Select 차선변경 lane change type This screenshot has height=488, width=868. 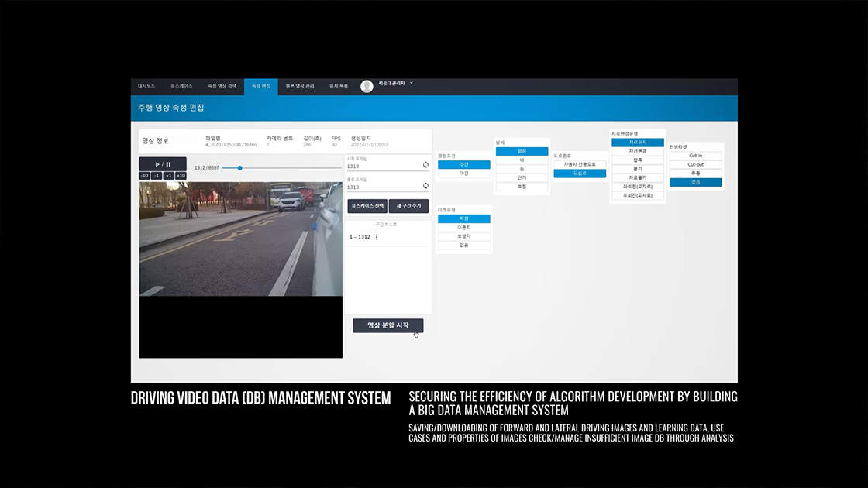click(638, 151)
